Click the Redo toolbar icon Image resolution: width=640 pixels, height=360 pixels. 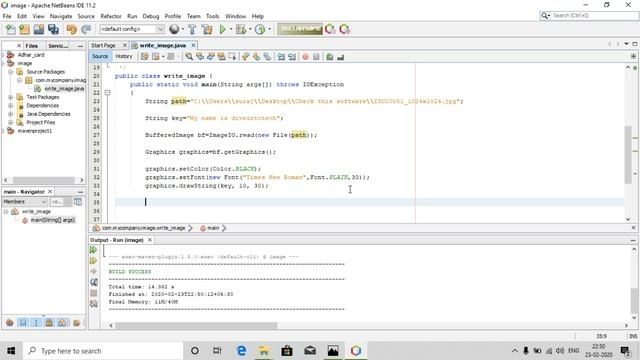tap(86, 29)
